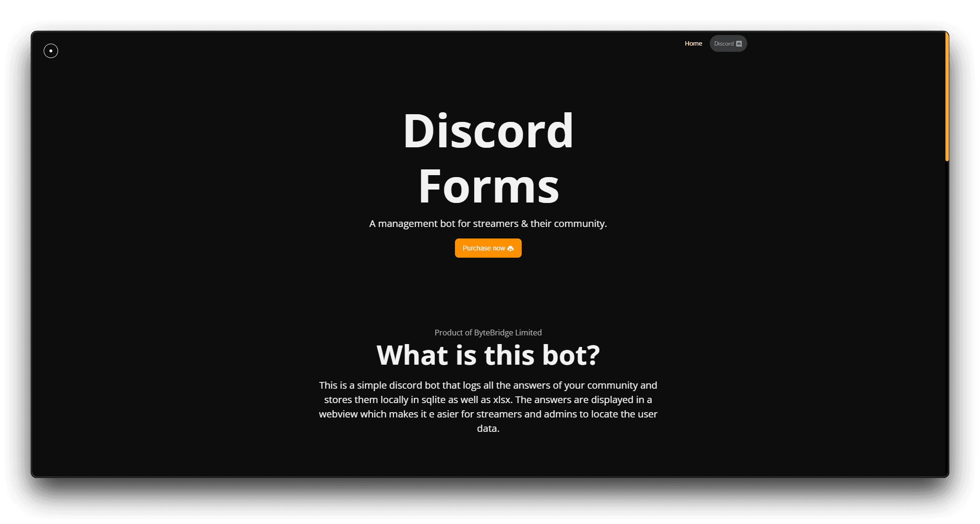Screen dimensions: 980x524
Task: Click 'Product of ByteBridge Limited' text
Action: [x=488, y=333]
